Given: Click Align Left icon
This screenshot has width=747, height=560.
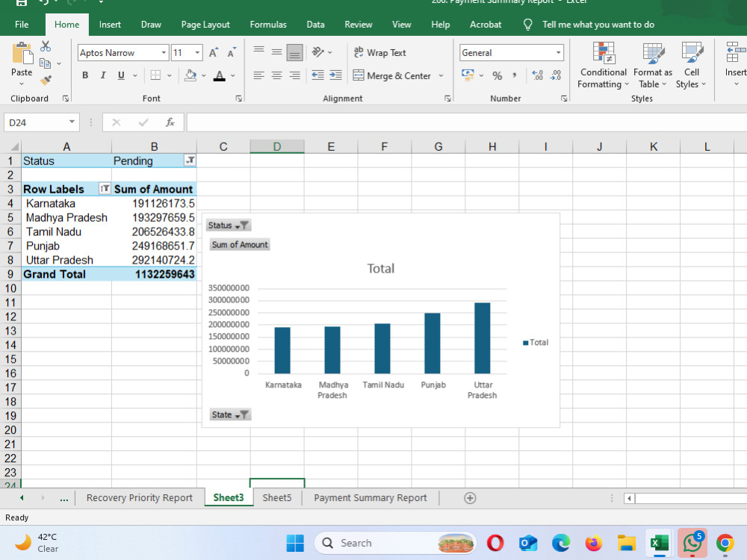Looking at the screenshot, I should (258, 75).
